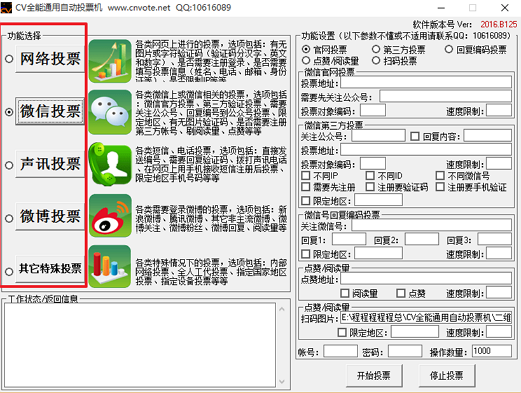This screenshot has width=521, height=393.
Task: Click the green phone contact icon
Action: point(110,164)
